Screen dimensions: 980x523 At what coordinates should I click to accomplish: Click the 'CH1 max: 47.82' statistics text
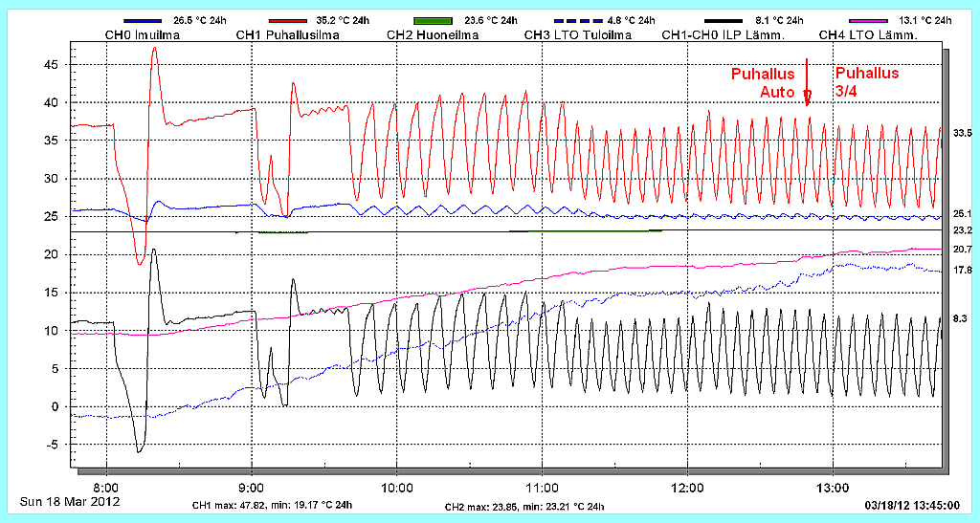point(272,505)
